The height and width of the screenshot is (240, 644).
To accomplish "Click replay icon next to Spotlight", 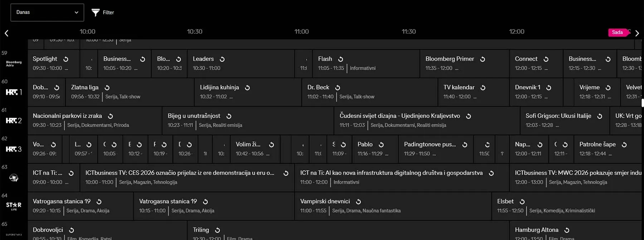I will [66, 59].
